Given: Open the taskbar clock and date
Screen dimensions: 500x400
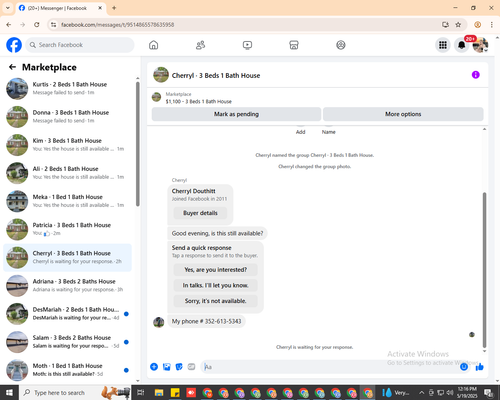Looking at the screenshot, I should point(467,392).
